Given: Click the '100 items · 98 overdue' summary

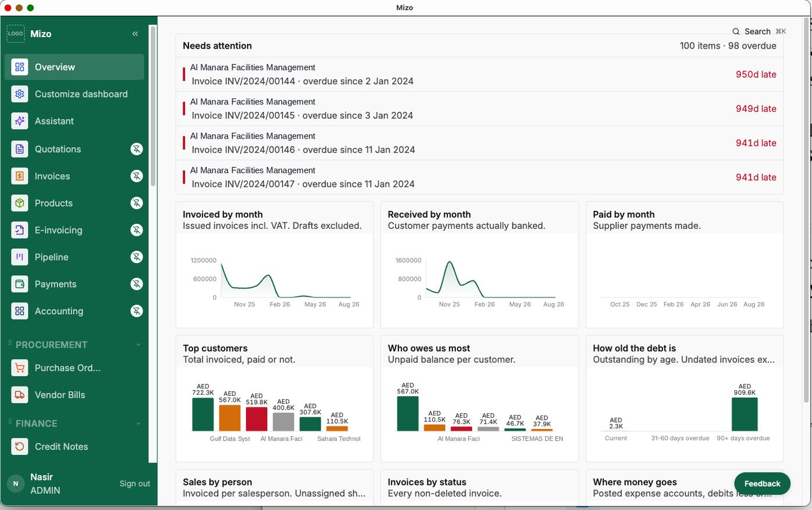Looking at the screenshot, I should (x=728, y=46).
